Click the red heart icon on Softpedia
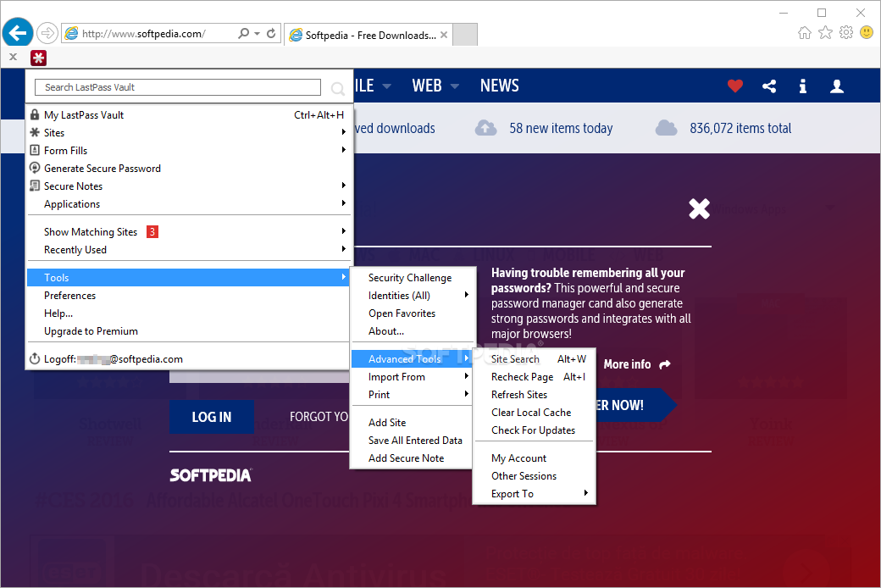The image size is (881, 588). click(x=735, y=86)
